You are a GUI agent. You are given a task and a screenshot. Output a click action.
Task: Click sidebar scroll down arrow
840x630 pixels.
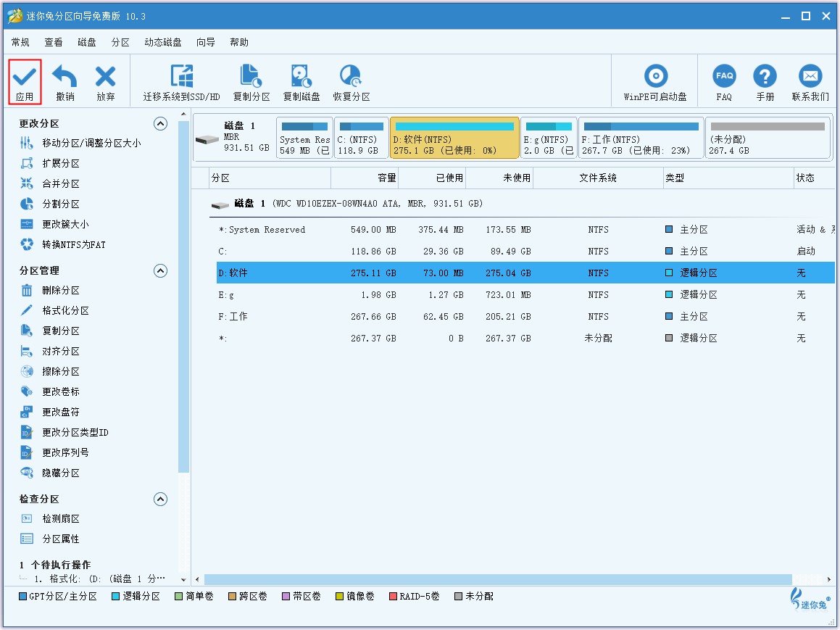point(184,580)
